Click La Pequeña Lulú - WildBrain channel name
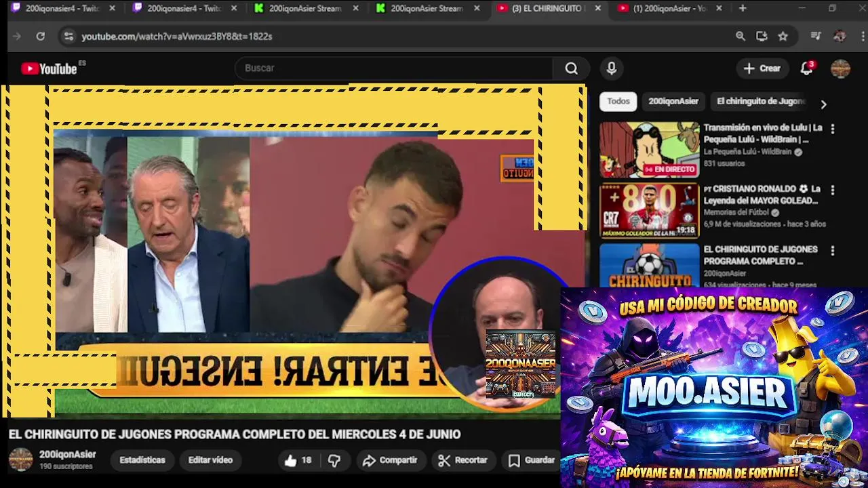The image size is (868, 488). point(747,152)
